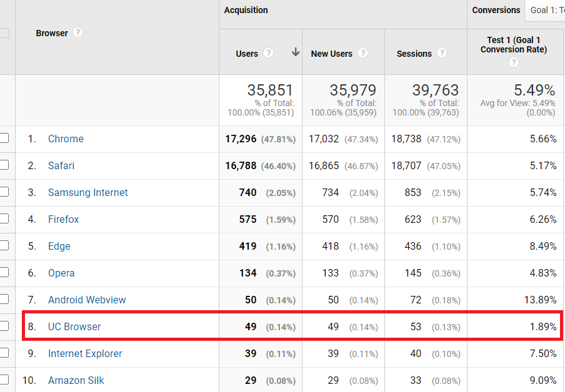This screenshot has height=392, width=565.
Task: Sort by the New Users column header
Action: [331, 54]
